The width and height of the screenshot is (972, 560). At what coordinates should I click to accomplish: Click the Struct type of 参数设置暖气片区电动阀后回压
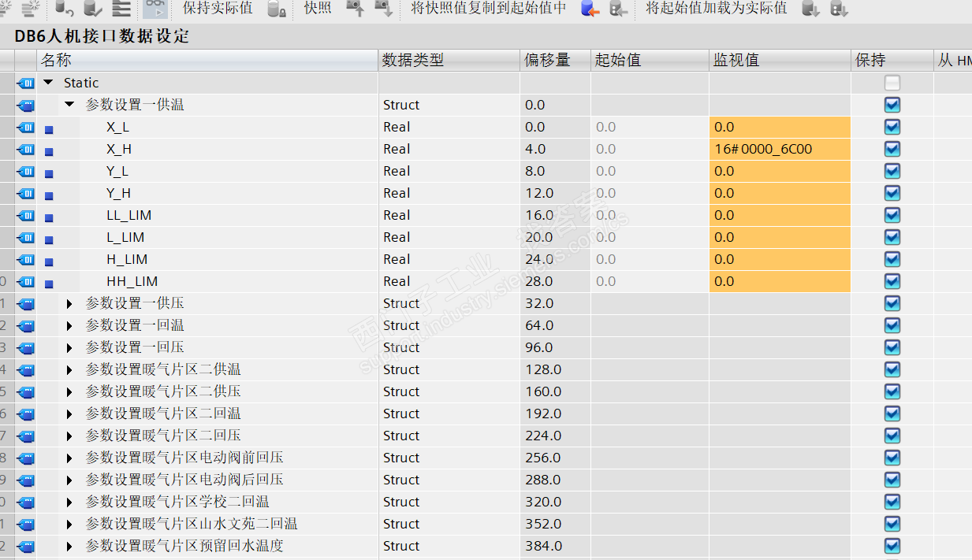[x=401, y=480]
